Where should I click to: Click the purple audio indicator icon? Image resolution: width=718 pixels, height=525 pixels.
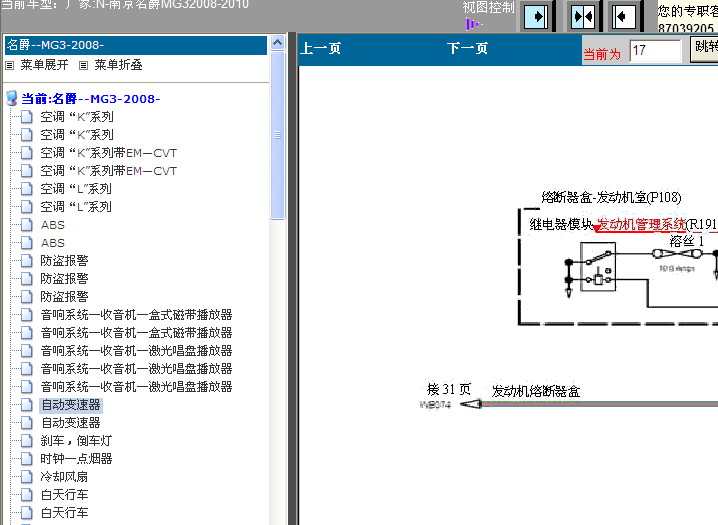point(473,24)
